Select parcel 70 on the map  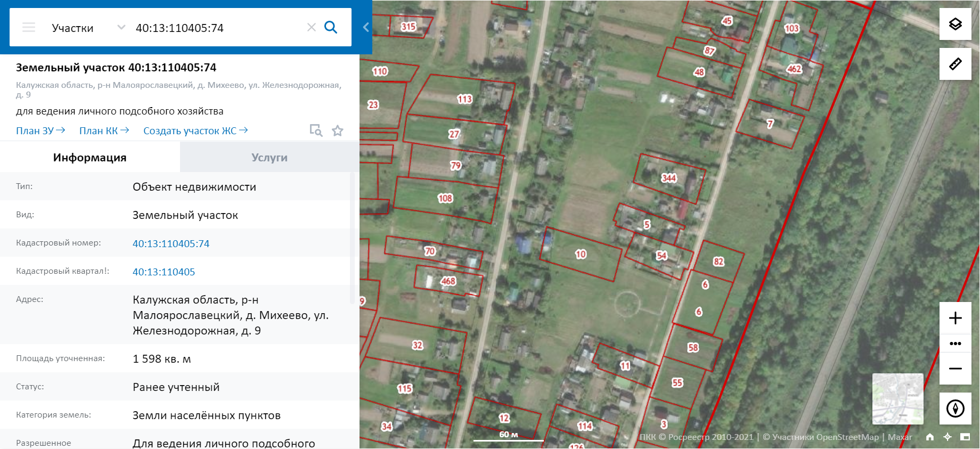430,251
